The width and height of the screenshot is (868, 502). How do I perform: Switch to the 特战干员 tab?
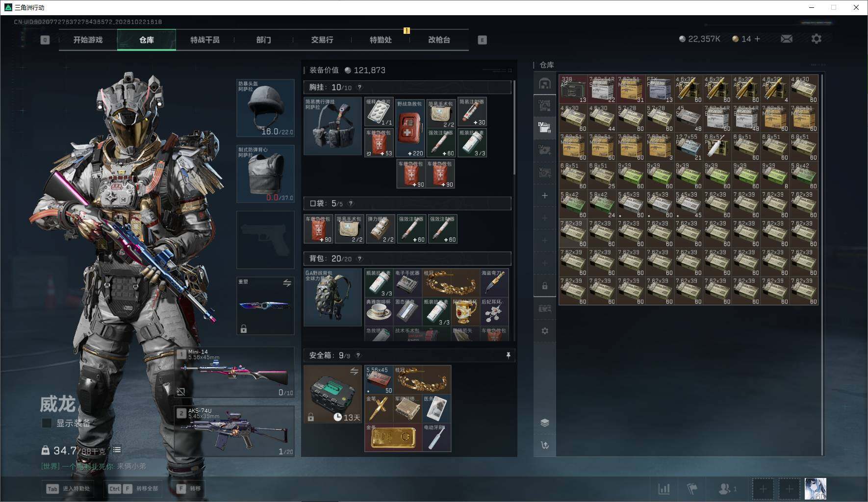point(205,40)
